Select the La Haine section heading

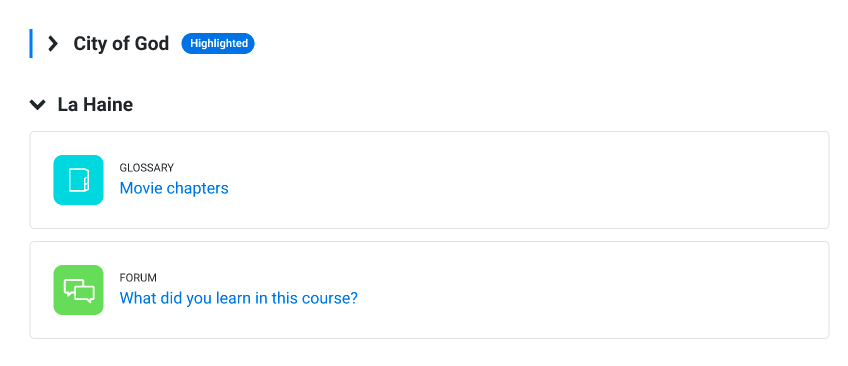pos(95,104)
